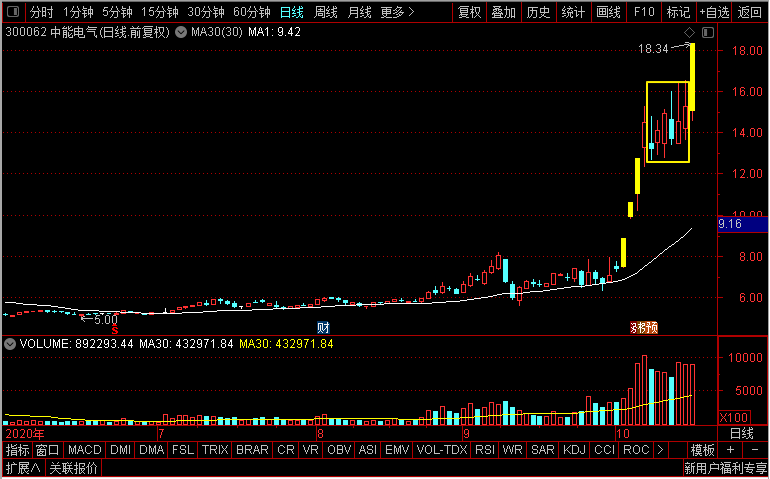Open the blue 财 financial report marker

coord(323,328)
